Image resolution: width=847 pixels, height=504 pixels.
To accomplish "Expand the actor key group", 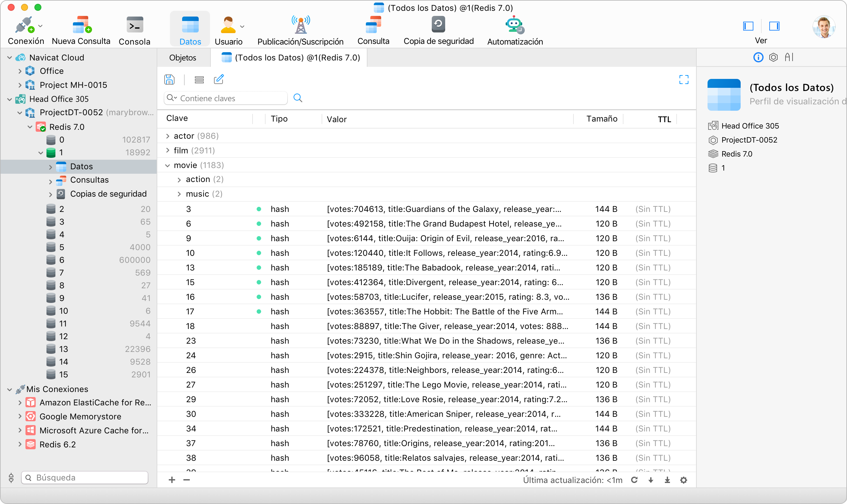I will click(x=167, y=136).
